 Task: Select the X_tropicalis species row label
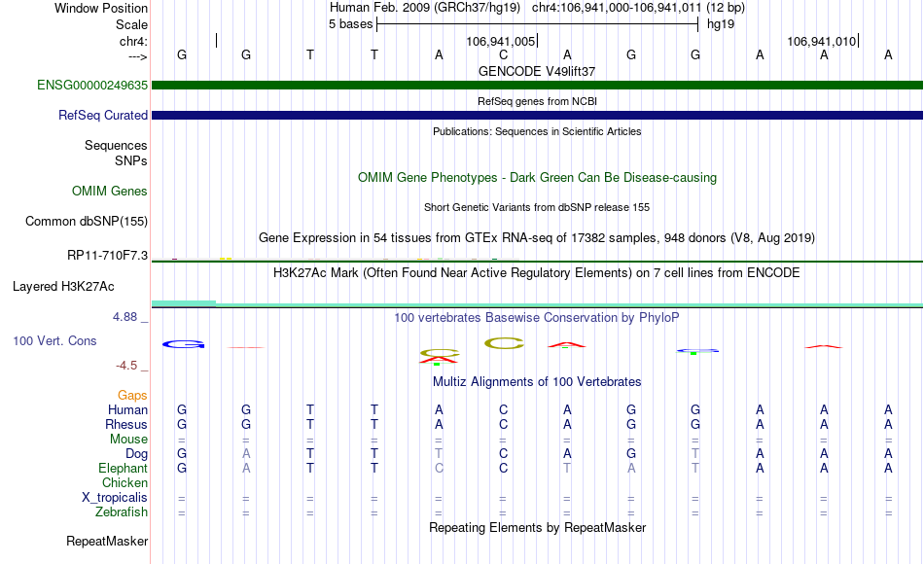(115, 498)
